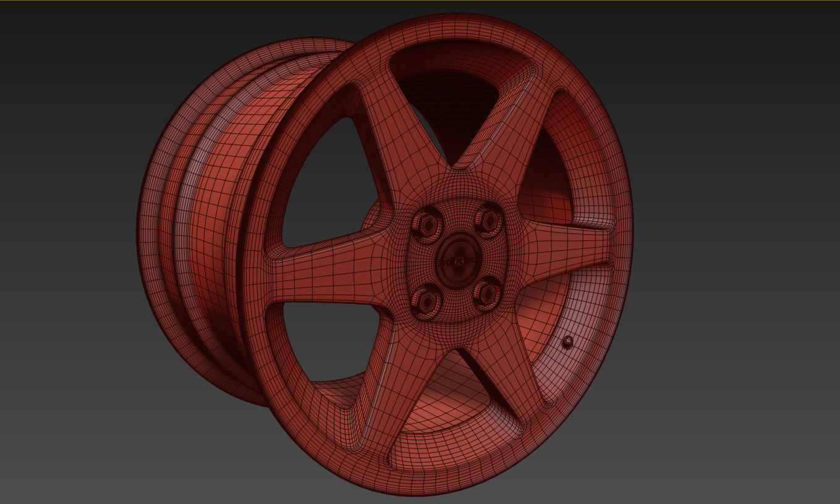840x504 pixels.
Task: Select the small valve stem on the rim
Action: (567, 342)
